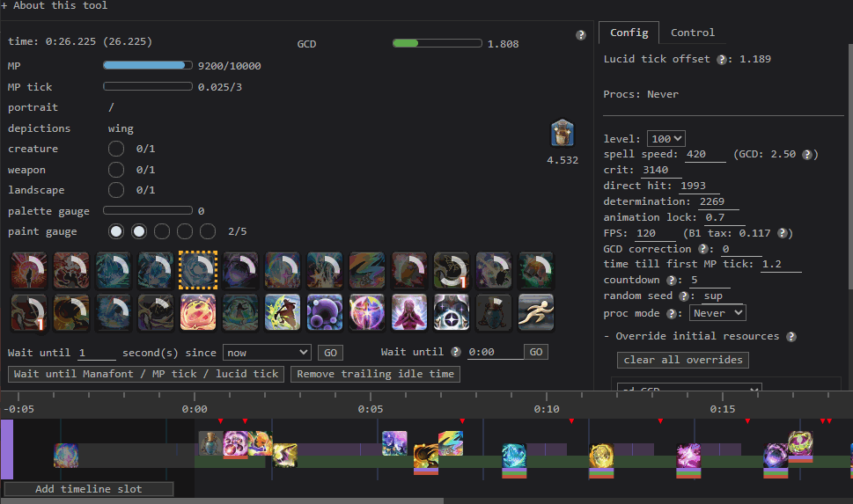The image size is (853, 504).
Task: Open the level dropdown showing 100
Action: [x=665, y=139]
